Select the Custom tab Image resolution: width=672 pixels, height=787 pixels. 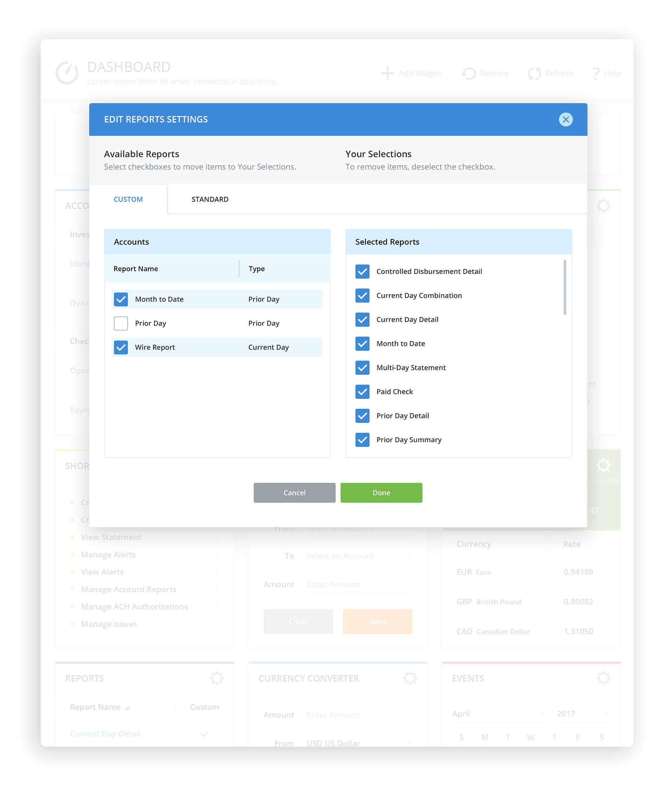coord(128,199)
